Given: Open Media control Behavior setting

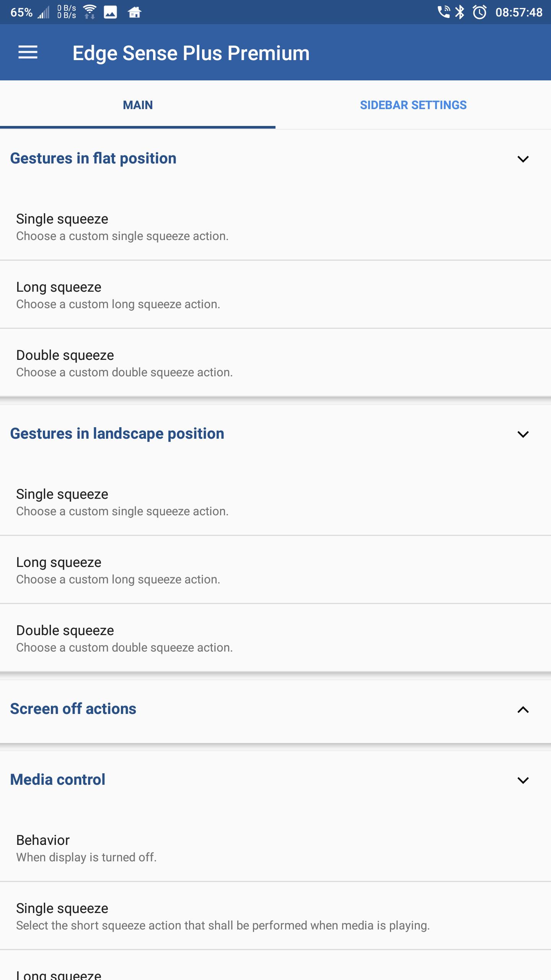Looking at the screenshot, I should [275, 848].
